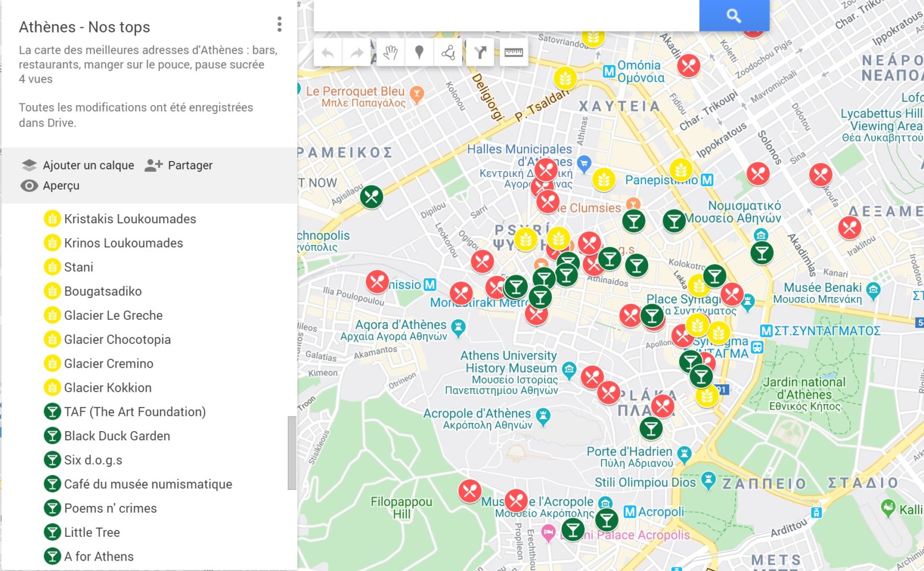Select the add directions tool
The image size is (924, 571).
(x=480, y=53)
